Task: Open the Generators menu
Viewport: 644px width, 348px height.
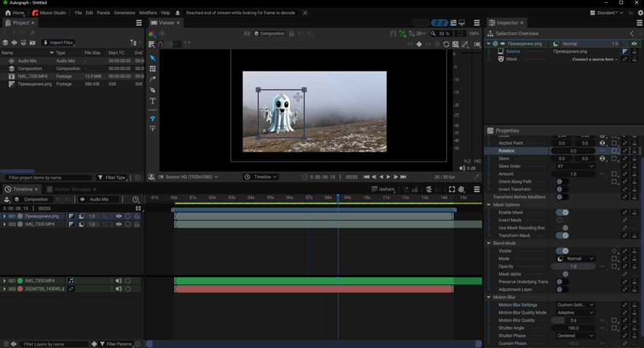Action: pyautogui.click(x=124, y=12)
